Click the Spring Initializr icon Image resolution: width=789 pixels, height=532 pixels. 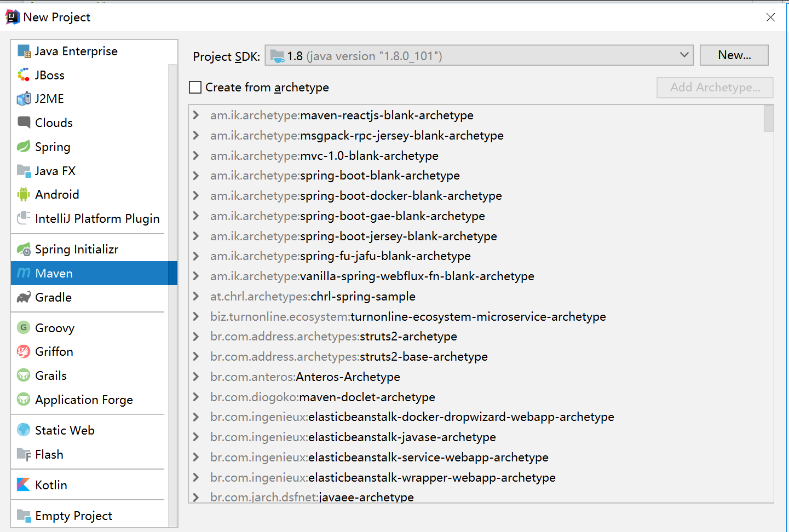coord(24,250)
